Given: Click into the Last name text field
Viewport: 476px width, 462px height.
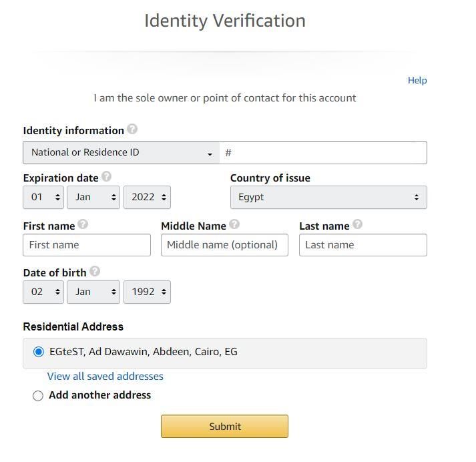Looking at the screenshot, I should [363, 245].
